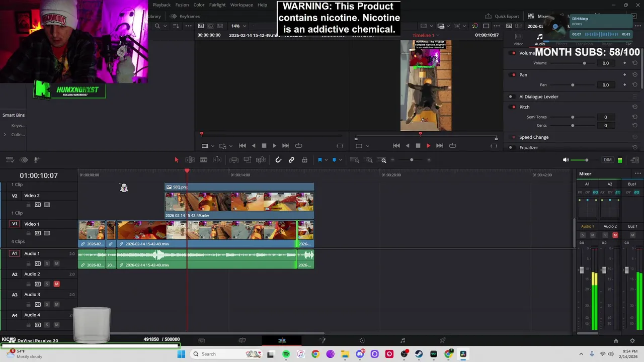Viewport: 644px width, 362px height.
Task: Enable the AI Dialogue Leveler toggle
Action: pos(511,97)
